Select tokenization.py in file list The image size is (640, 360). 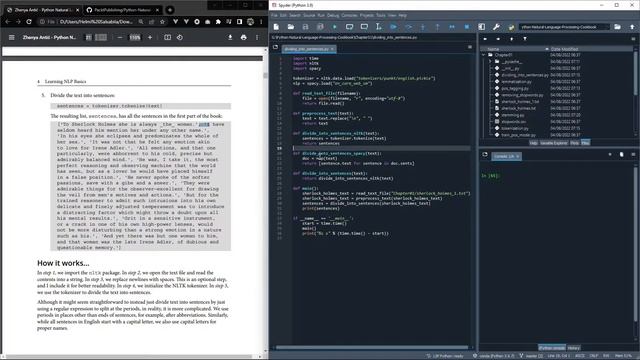point(515,128)
